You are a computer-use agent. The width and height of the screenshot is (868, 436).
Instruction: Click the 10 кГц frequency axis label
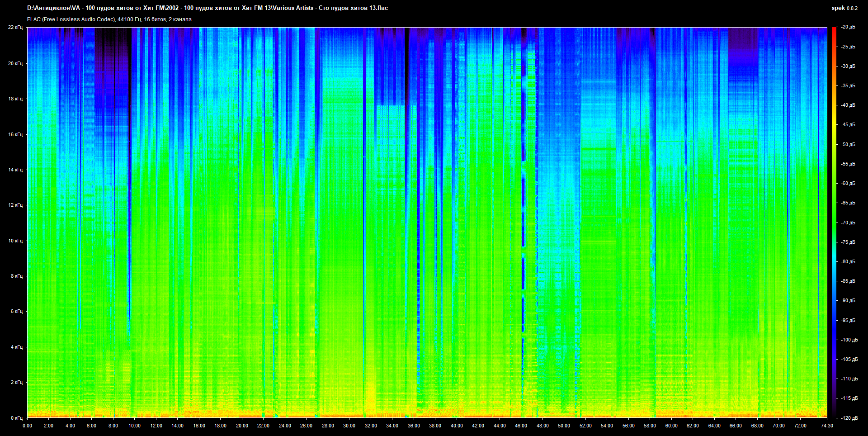[x=15, y=241]
